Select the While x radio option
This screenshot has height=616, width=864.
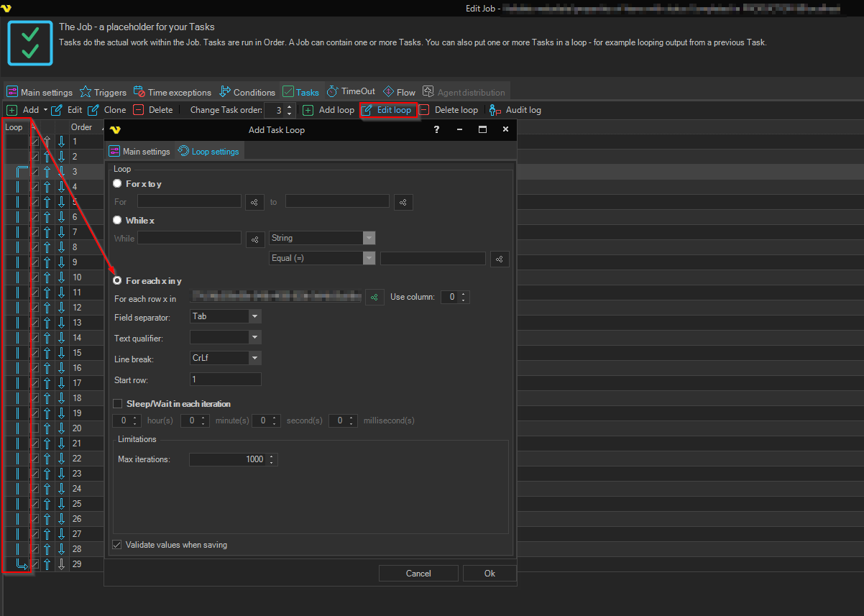point(117,220)
